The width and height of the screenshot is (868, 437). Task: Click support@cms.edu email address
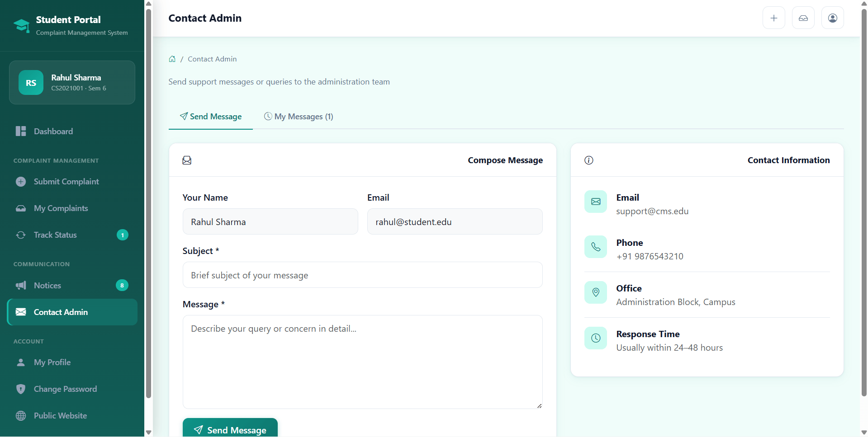pos(652,211)
